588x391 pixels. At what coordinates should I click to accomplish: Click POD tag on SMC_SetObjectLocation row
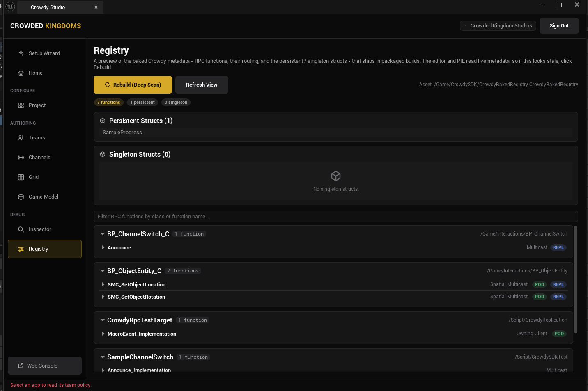pos(540,284)
